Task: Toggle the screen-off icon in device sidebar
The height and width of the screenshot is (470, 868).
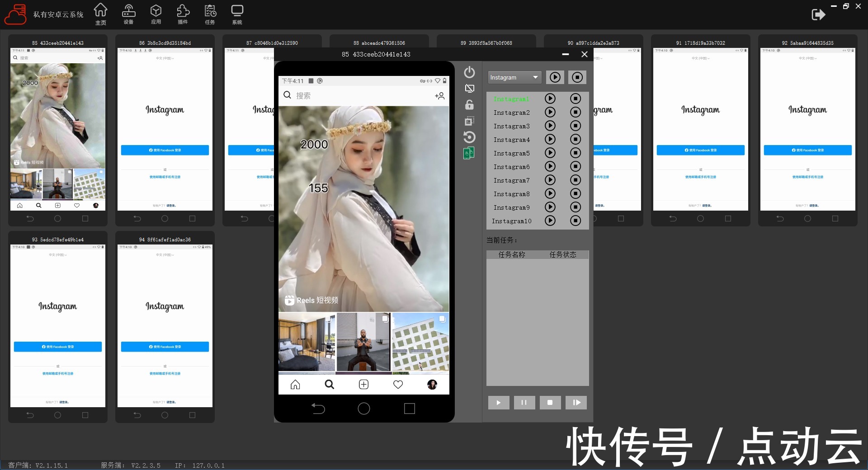Action: pos(470,89)
